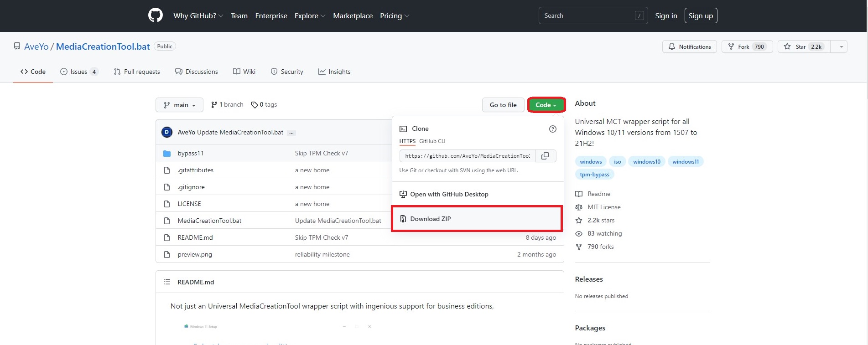Open the MediaCreationTool.bat file link
The image size is (868, 345).
pyautogui.click(x=209, y=221)
